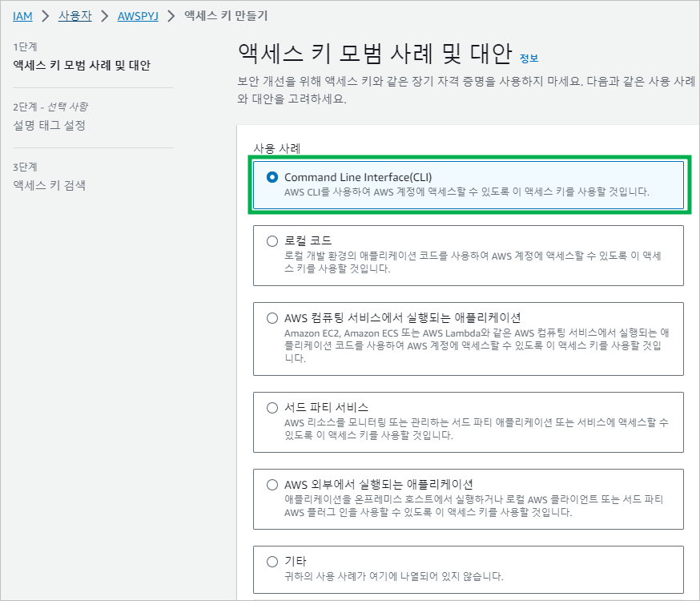Viewport: 700px width, 601px height.
Task: Click the AWS 리소스를 모니터링 description text
Action: (x=477, y=429)
